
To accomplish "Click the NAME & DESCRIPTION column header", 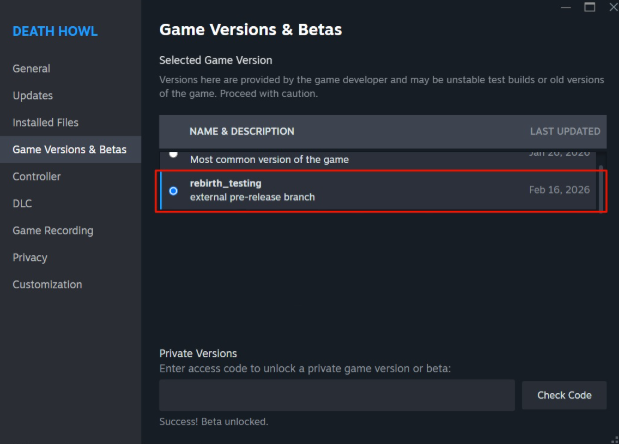I will pos(242,131).
